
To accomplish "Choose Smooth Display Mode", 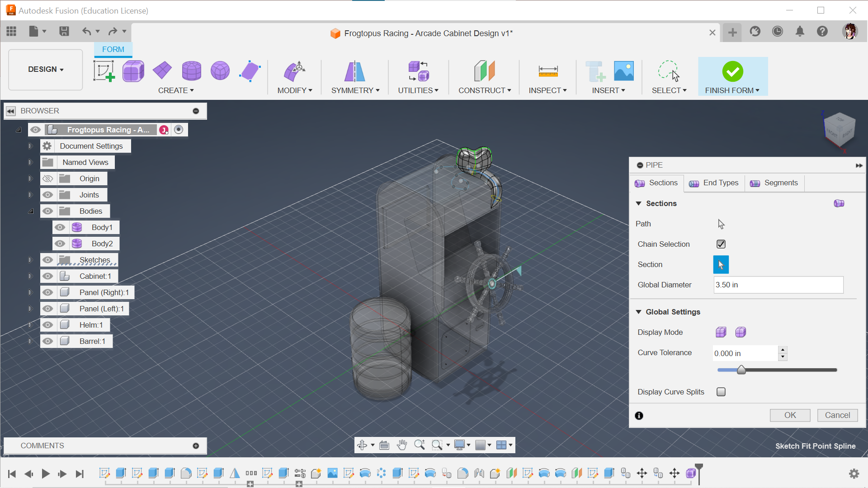I will (x=741, y=332).
